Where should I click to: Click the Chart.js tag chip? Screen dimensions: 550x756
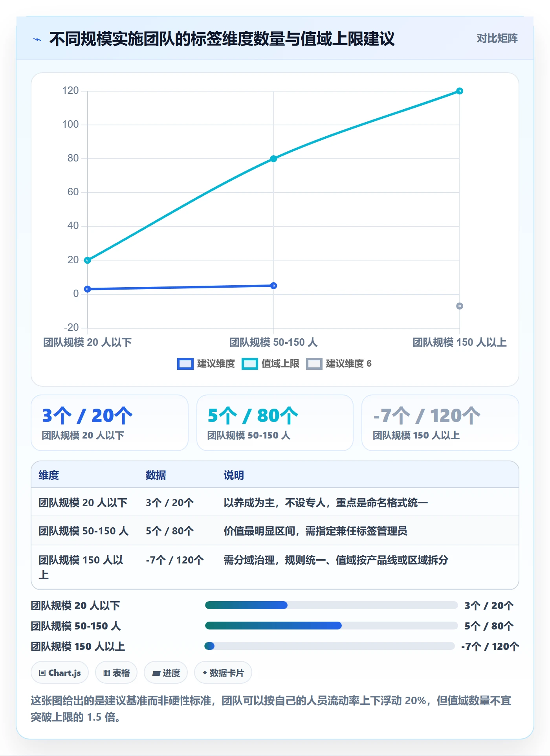tap(60, 673)
